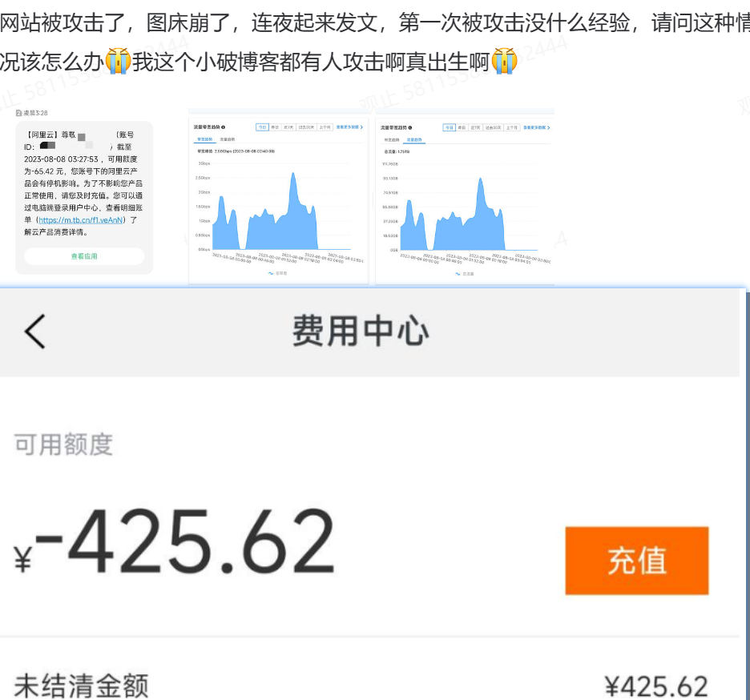The image size is (750, 700).
Task: Switch to 流量趋势 tab in left chart
Action: click(x=228, y=139)
